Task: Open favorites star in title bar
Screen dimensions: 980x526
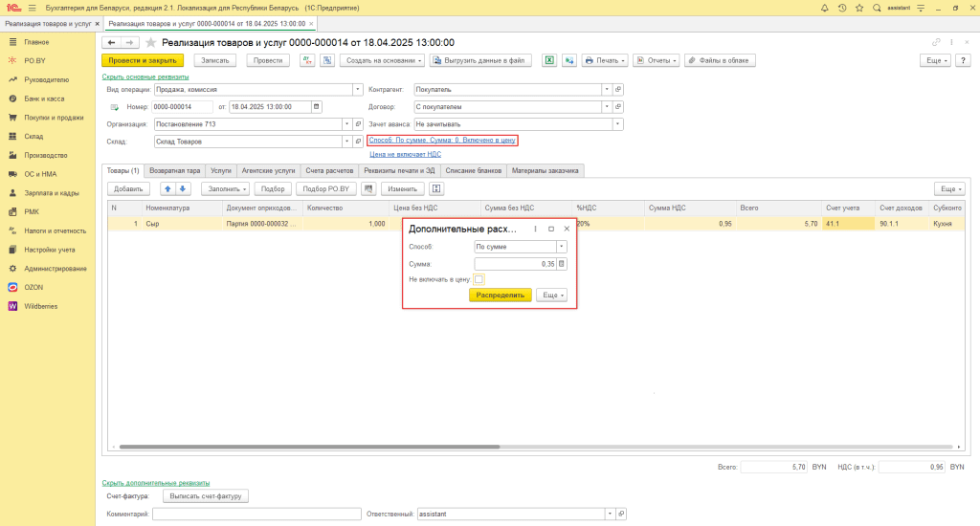Action: tap(859, 8)
